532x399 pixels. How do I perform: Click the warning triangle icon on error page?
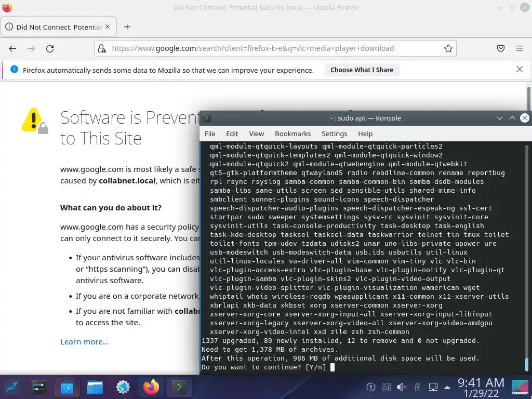(x=35, y=121)
